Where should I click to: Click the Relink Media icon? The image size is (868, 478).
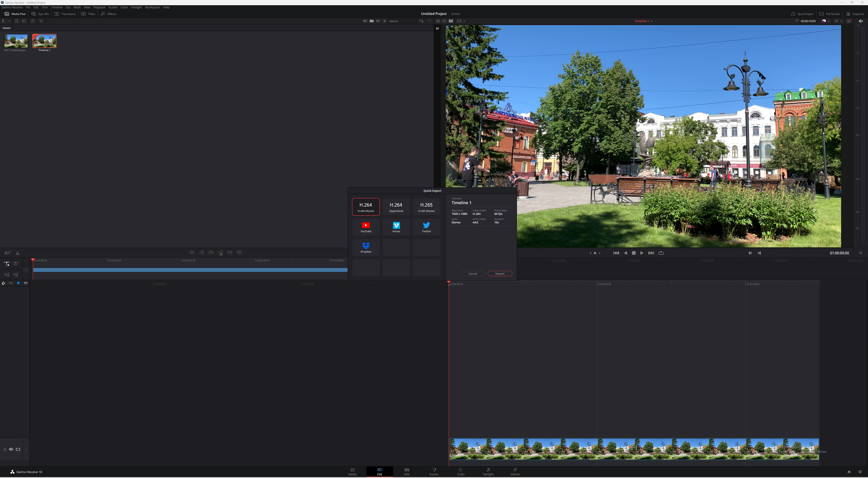pyautogui.click(x=41, y=21)
